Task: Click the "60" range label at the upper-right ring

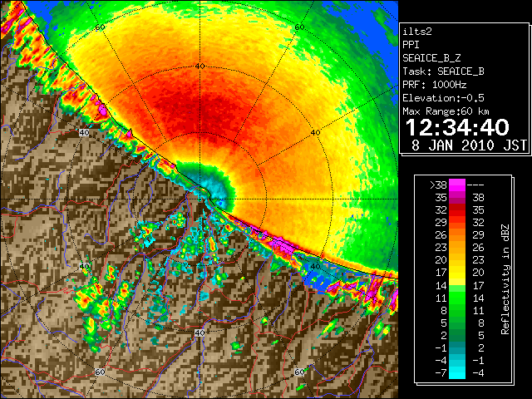Action: pyautogui.click(x=299, y=27)
